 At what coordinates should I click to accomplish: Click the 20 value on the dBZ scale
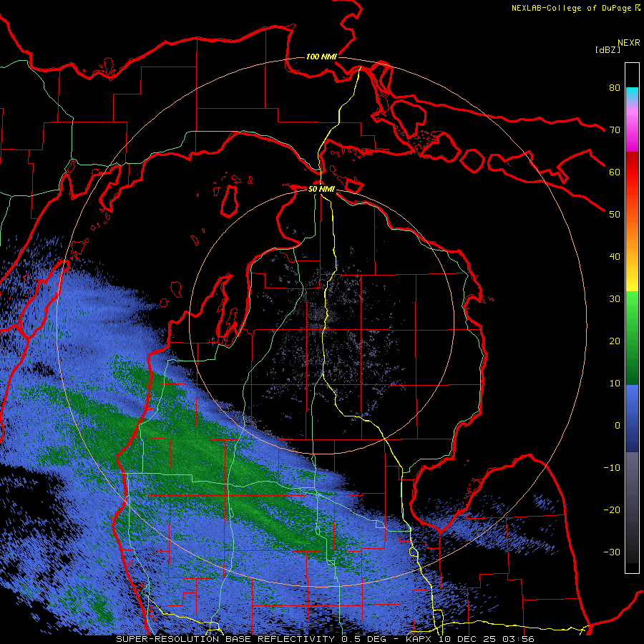pyautogui.click(x=615, y=341)
